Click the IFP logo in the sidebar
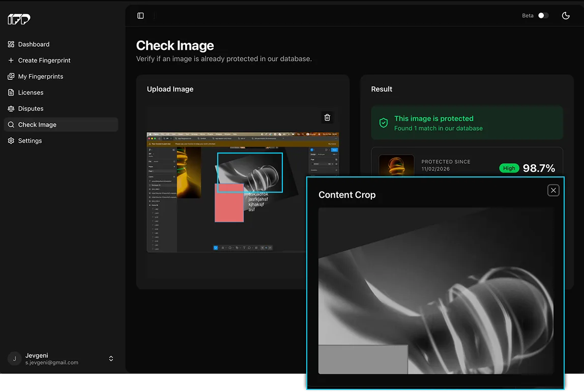This screenshot has width=584, height=392. coord(19,19)
